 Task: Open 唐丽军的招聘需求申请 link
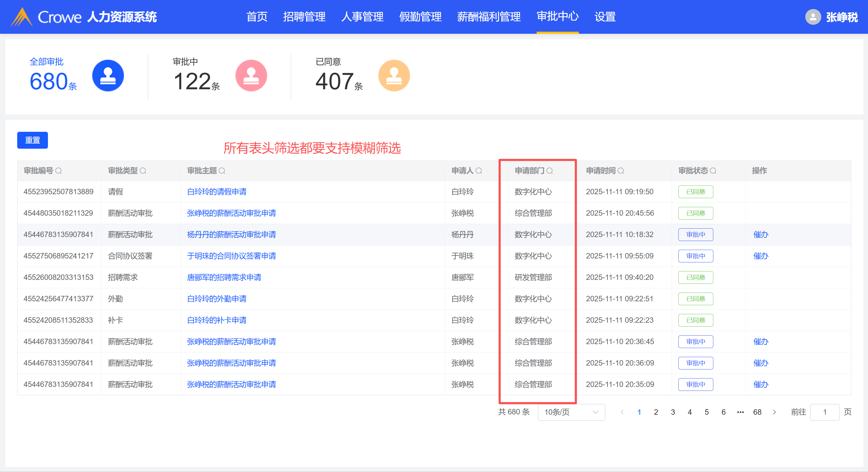[x=224, y=277]
